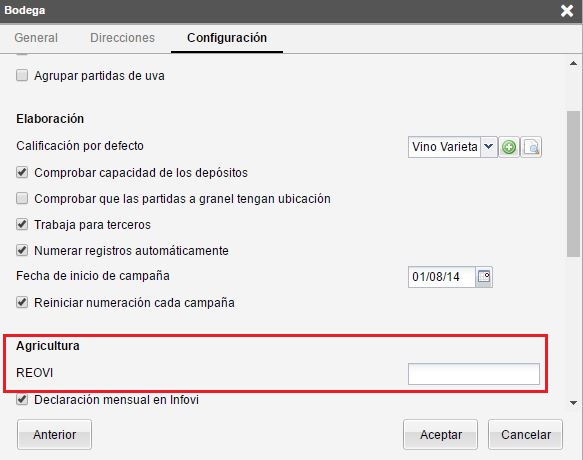Click the Cancelar button
Image resolution: width=583 pixels, height=460 pixels.
(x=525, y=435)
